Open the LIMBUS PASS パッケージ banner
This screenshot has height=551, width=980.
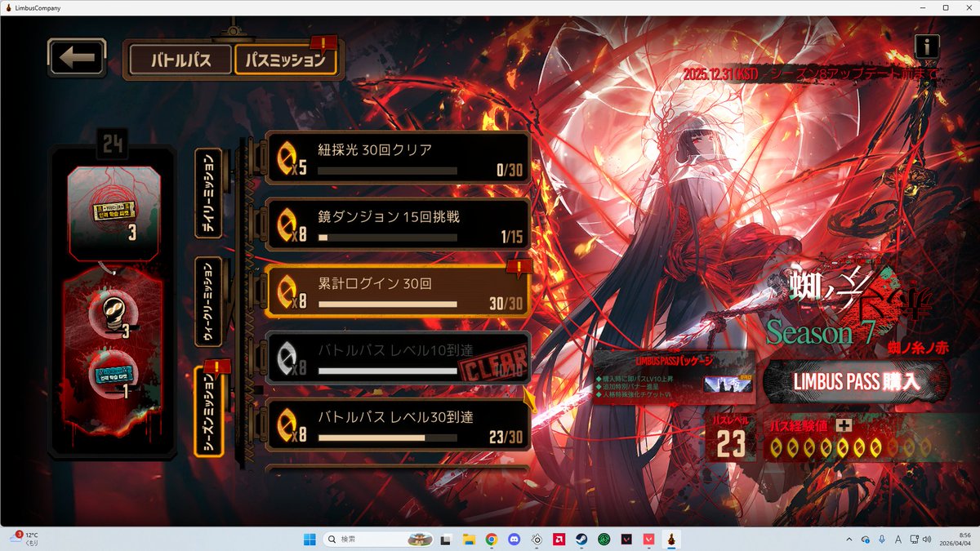[675, 377]
